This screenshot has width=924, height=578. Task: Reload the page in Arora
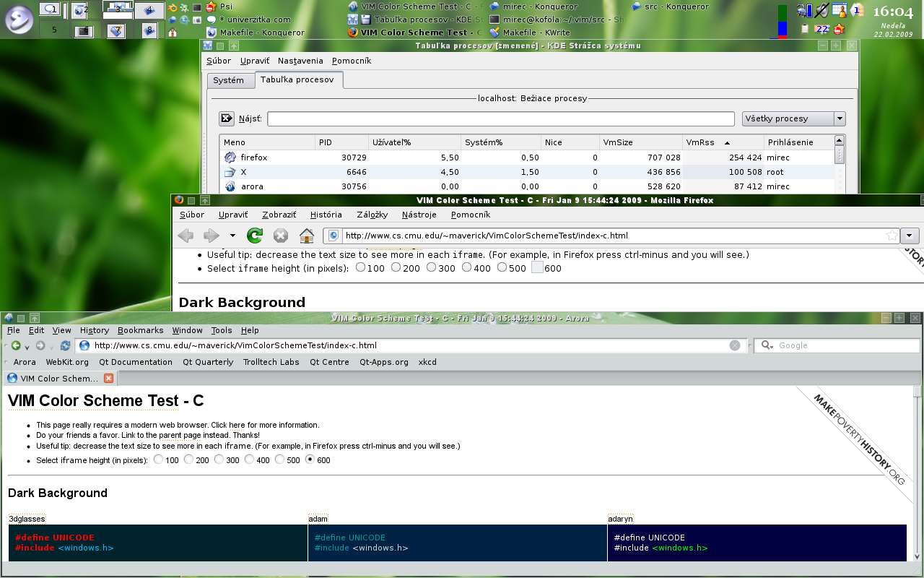coord(65,346)
